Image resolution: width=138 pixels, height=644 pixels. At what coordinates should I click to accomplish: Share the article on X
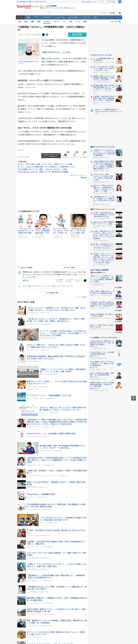[43, 35]
